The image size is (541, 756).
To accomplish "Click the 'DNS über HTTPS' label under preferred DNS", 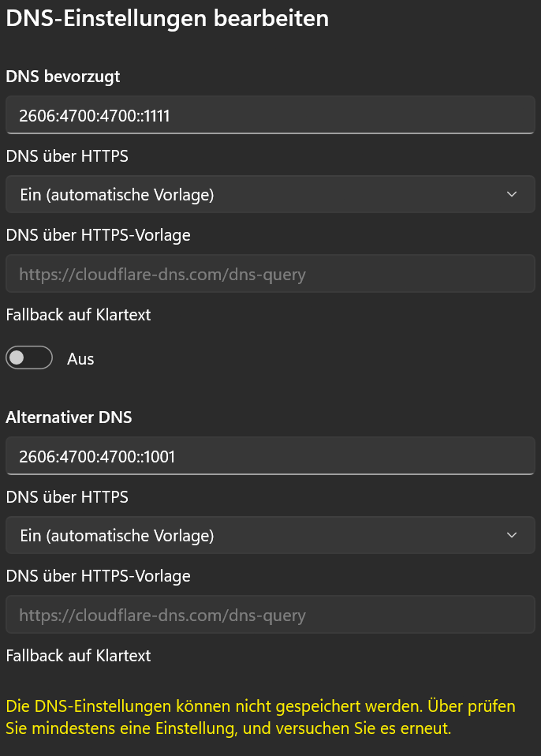I will [x=67, y=156].
